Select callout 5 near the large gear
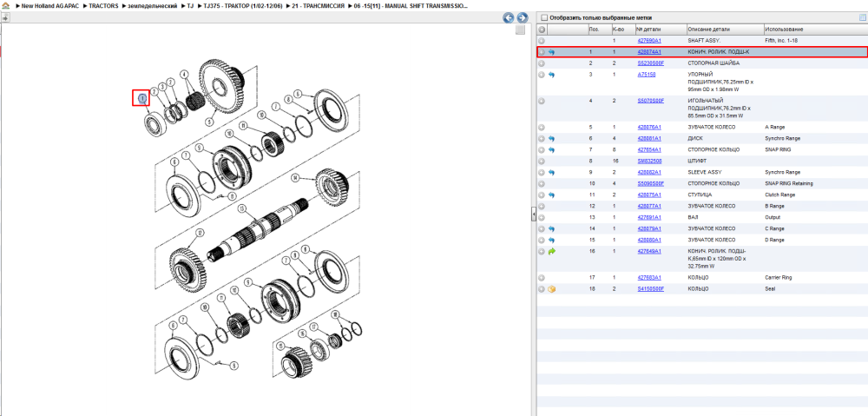 [x=209, y=121]
